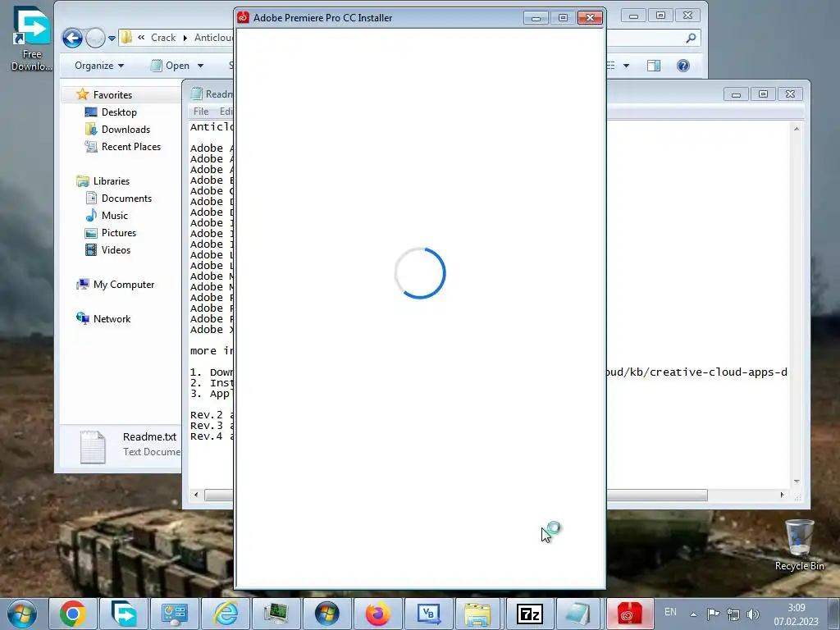840x630 pixels.
Task: Open the Recycle Bin desktop icon
Action: [799, 545]
